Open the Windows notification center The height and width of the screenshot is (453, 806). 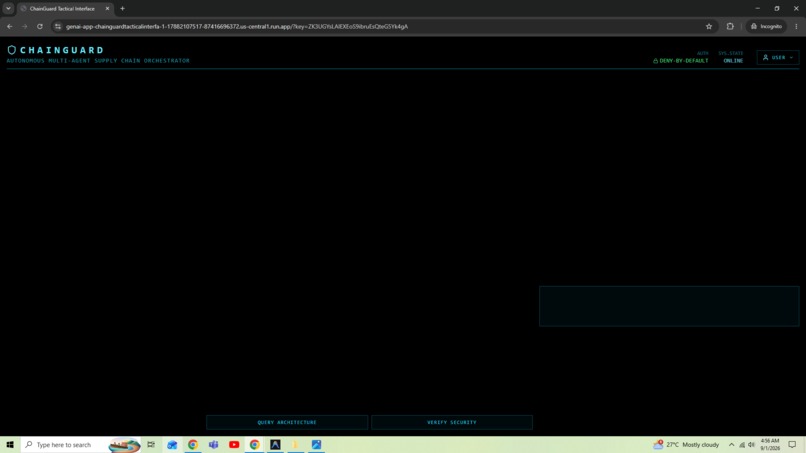(x=793, y=445)
